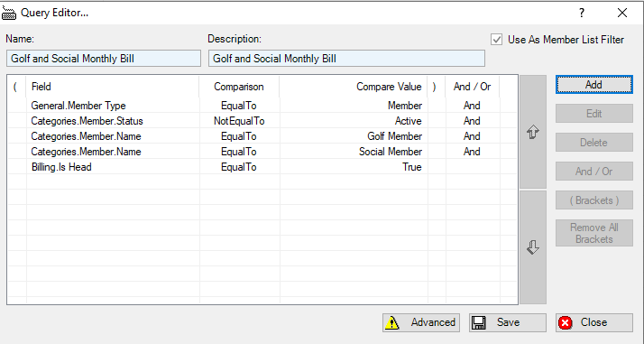Click the Name input field
The height and width of the screenshot is (344, 644).
click(x=104, y=59)
